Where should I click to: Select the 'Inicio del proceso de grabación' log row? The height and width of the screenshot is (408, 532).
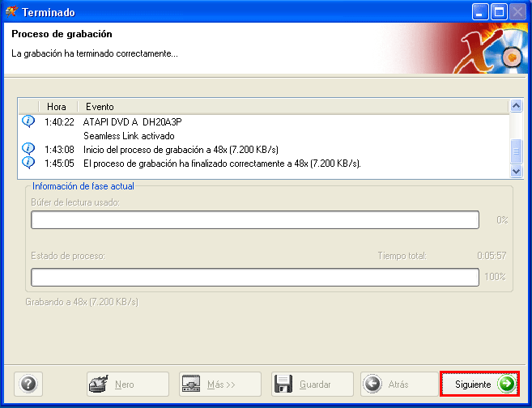(x=264, y=150)
